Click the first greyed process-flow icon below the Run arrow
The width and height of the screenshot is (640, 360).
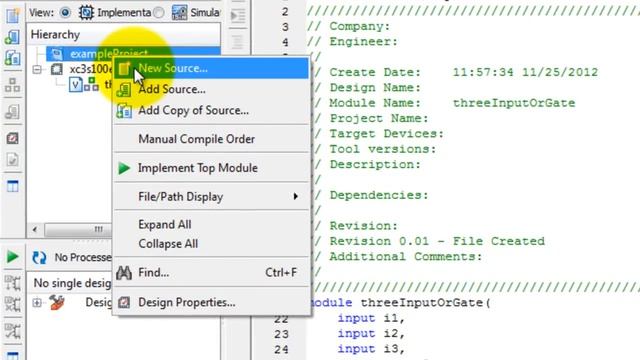[x=12, y=283]
